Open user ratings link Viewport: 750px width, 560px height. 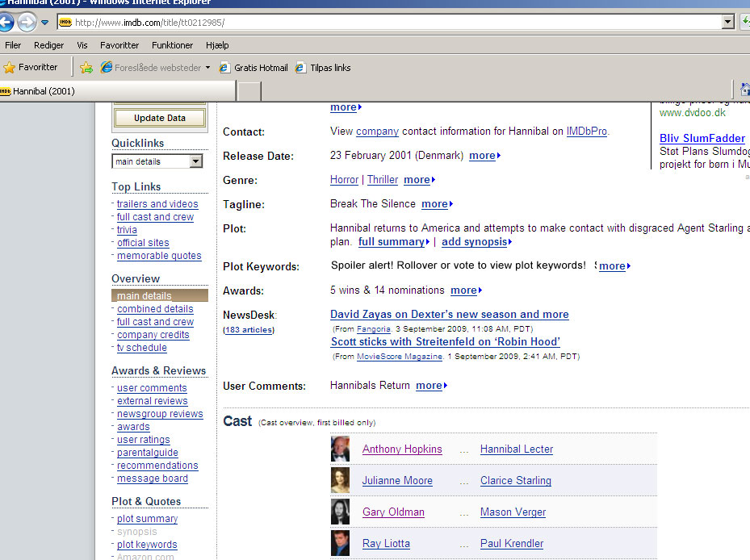(143, 440)
